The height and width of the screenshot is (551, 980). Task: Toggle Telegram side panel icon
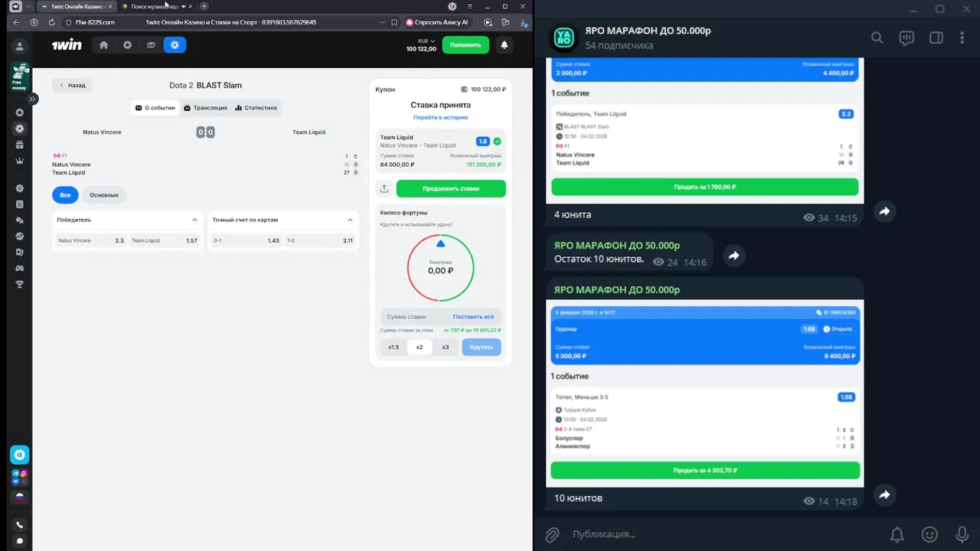coord(936,37)
